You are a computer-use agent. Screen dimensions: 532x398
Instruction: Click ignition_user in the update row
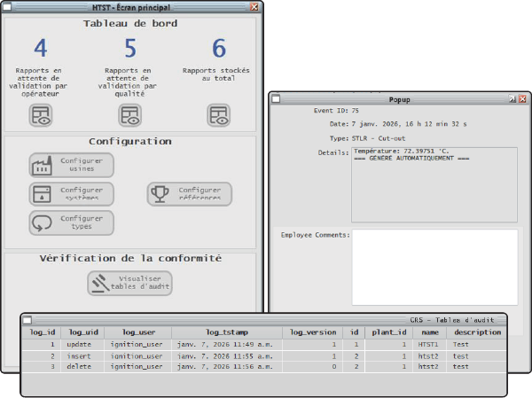click(x=137, y=345)
